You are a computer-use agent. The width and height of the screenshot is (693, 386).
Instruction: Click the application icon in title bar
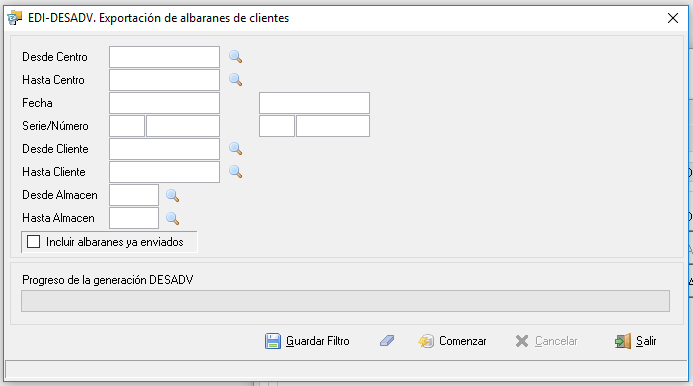tap(15, 18)
